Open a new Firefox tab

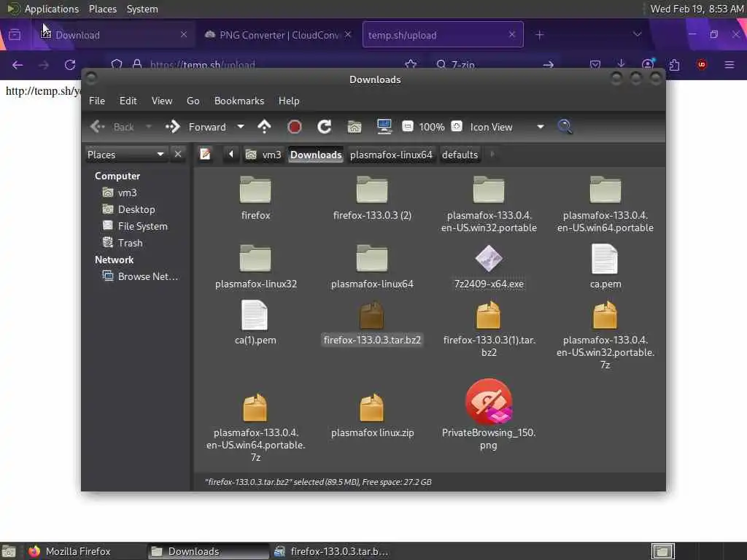pos(539,35)
